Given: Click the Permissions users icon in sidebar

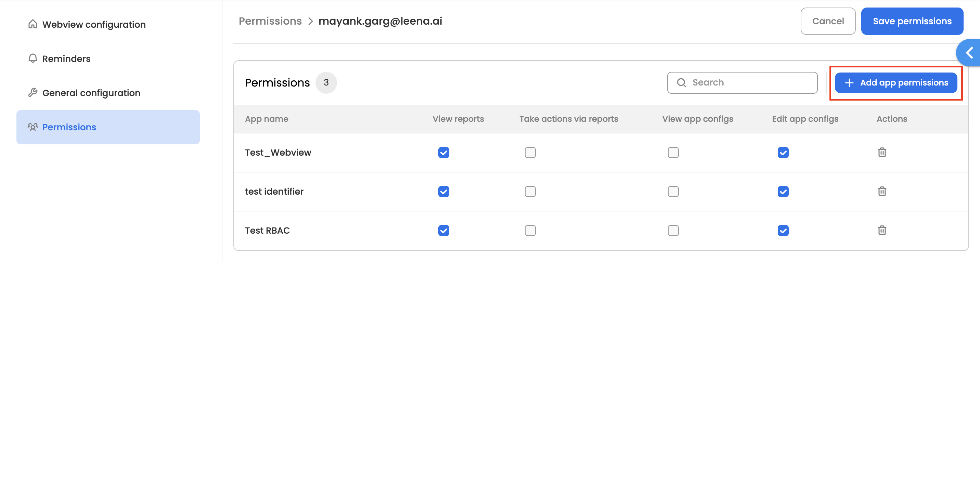Looking at the screenshot, I should point(33,127).
